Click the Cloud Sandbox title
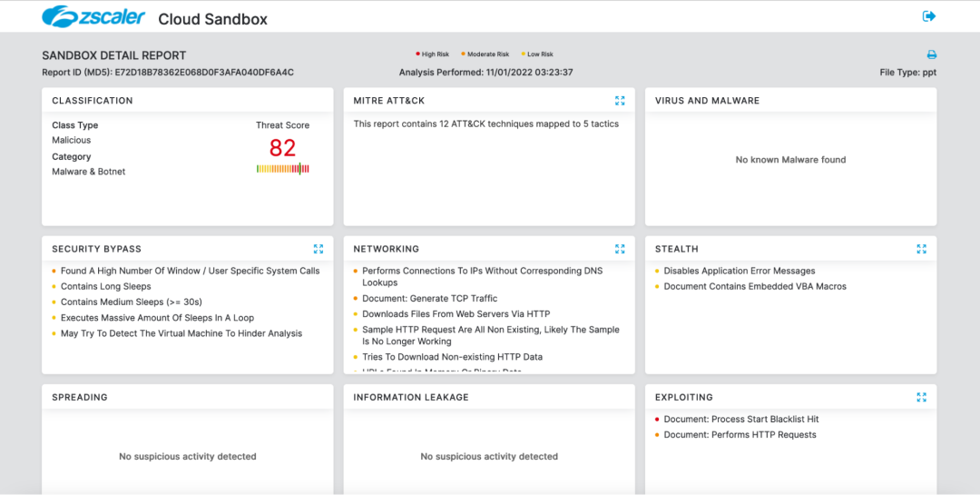The width and height of the screenshot is (980, 495). [x=212, y=19]
